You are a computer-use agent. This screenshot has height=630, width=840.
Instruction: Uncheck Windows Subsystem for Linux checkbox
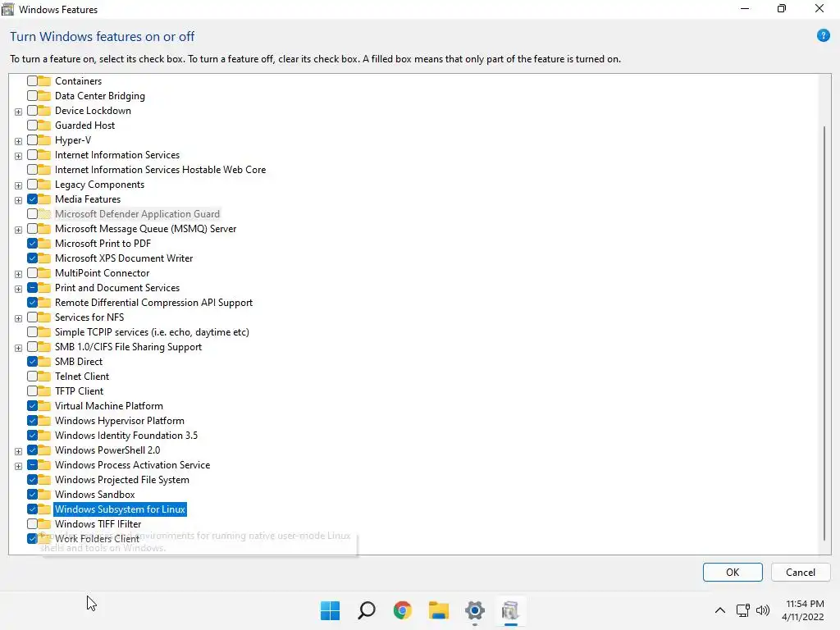(x=32, y=509)
